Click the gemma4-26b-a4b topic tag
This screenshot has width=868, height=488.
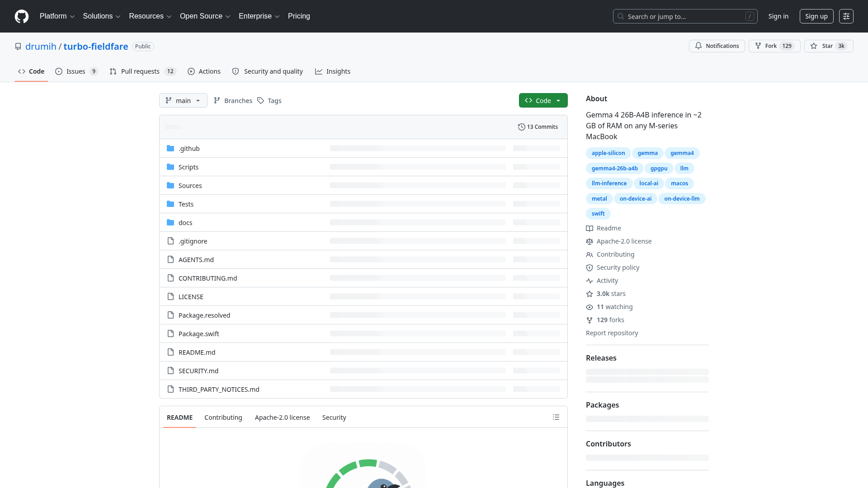tap(614, 169)
